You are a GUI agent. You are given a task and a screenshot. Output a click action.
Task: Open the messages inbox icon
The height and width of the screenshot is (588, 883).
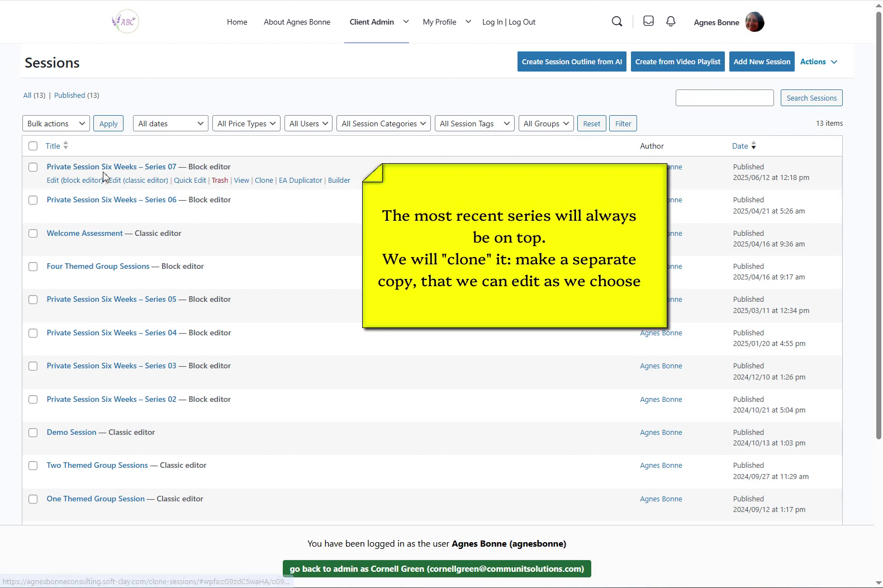(648, 21)
